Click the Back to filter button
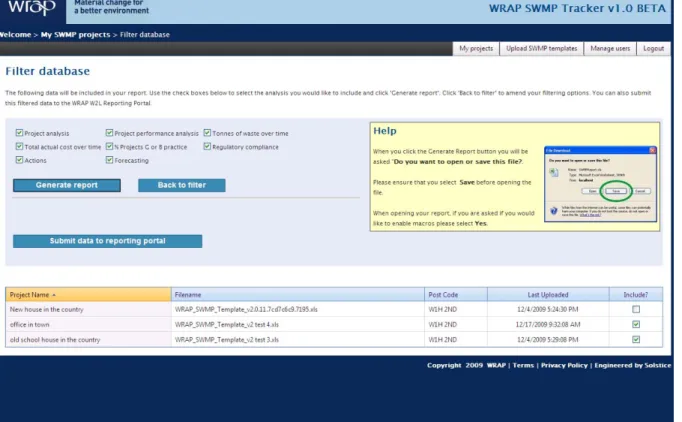Viewport: 682px width, 422px height. pos(182,185)
